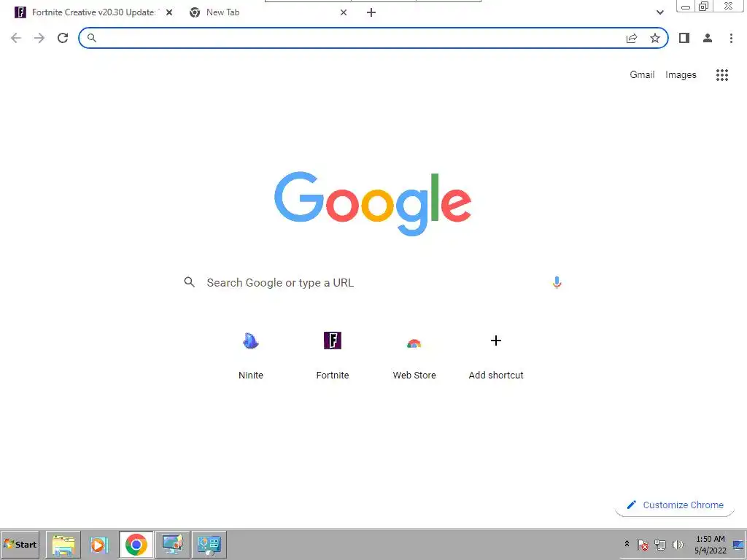Reload the current page
747x560 pixels.
(x=63, y=38)
